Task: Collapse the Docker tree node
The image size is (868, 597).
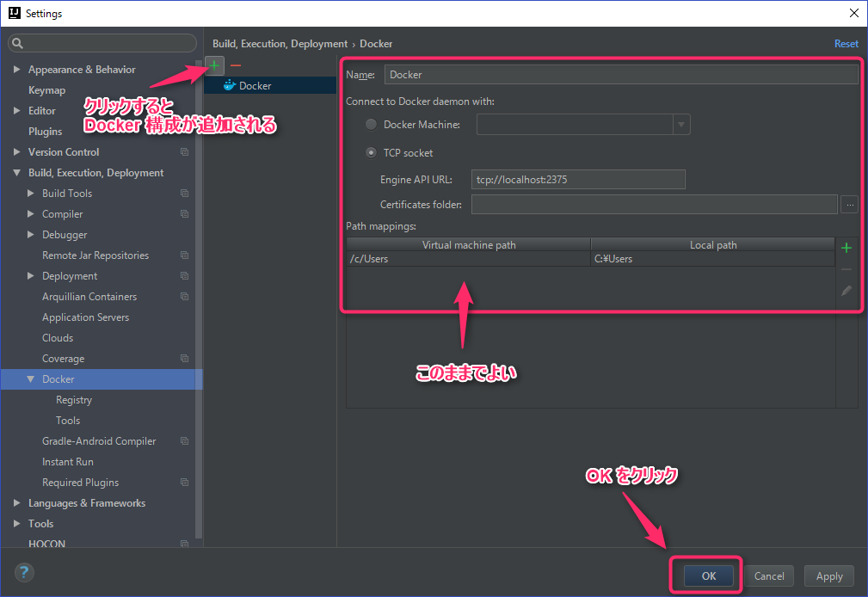Action: 30,379
